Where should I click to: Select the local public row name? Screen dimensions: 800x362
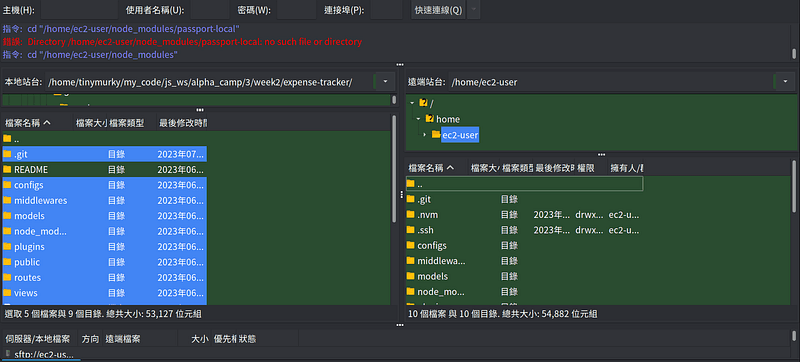[27, 262]
